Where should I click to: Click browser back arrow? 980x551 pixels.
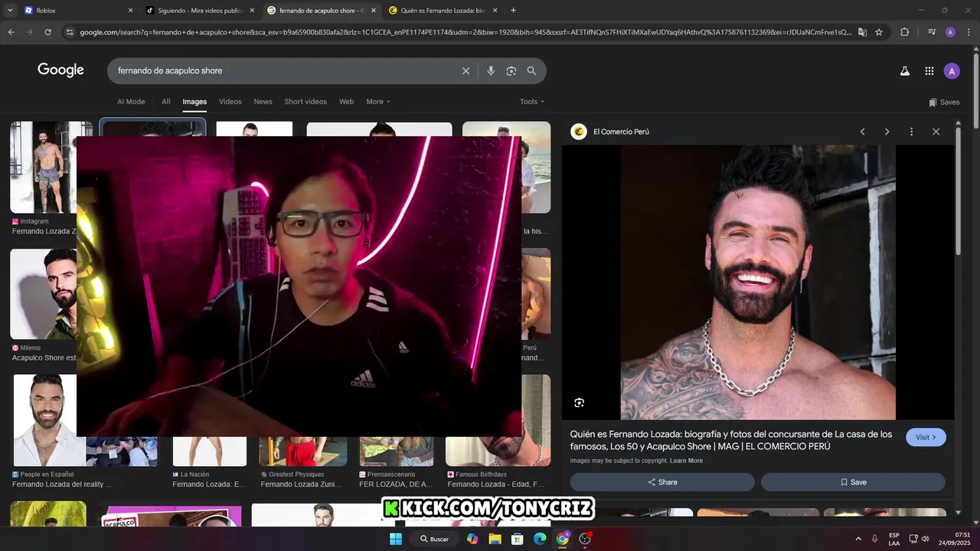click(x=11, y=32)
